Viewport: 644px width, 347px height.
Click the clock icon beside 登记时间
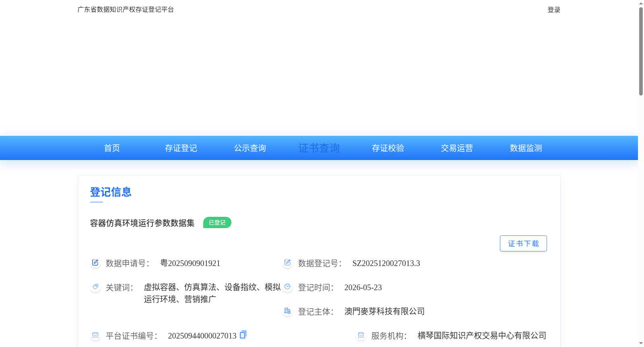point(287,287)
